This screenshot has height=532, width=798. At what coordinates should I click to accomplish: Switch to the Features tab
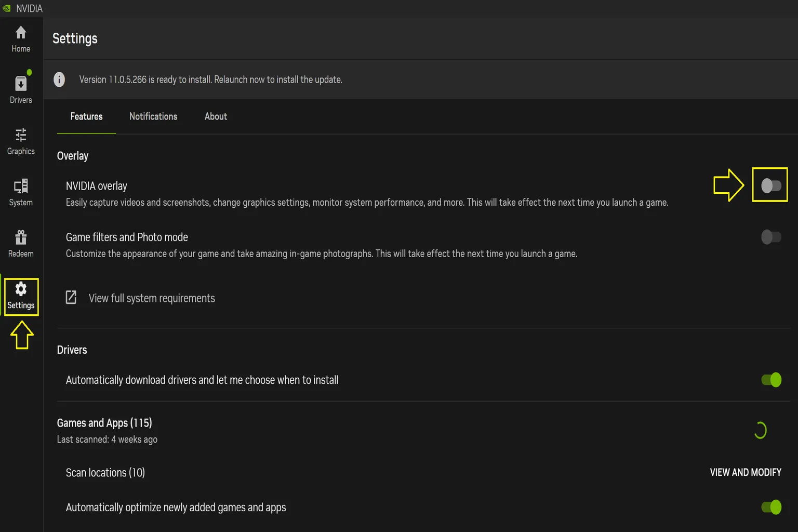[86, 116]
